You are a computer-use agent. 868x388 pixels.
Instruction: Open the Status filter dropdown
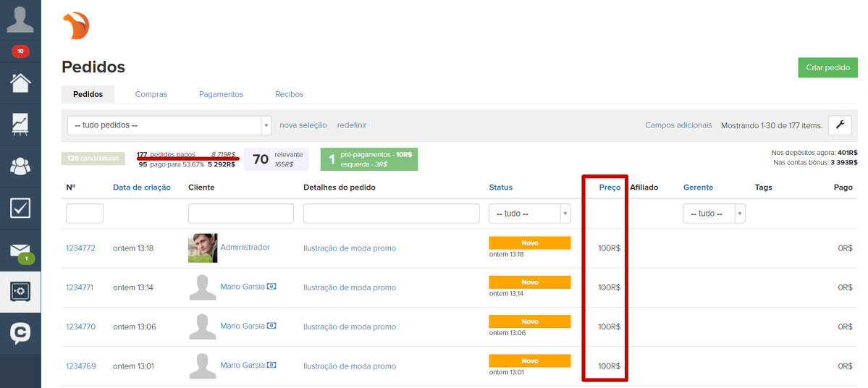(530, 214)
